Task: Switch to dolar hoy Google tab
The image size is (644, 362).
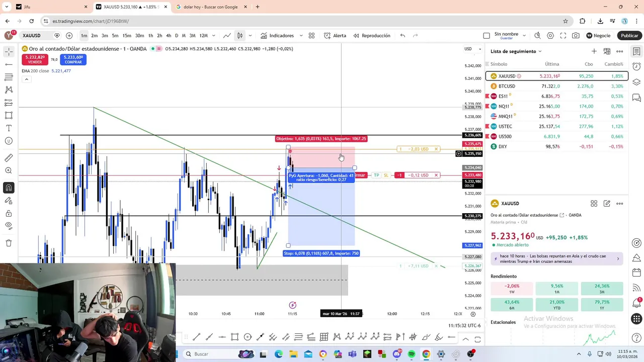Action: point(210,7)
